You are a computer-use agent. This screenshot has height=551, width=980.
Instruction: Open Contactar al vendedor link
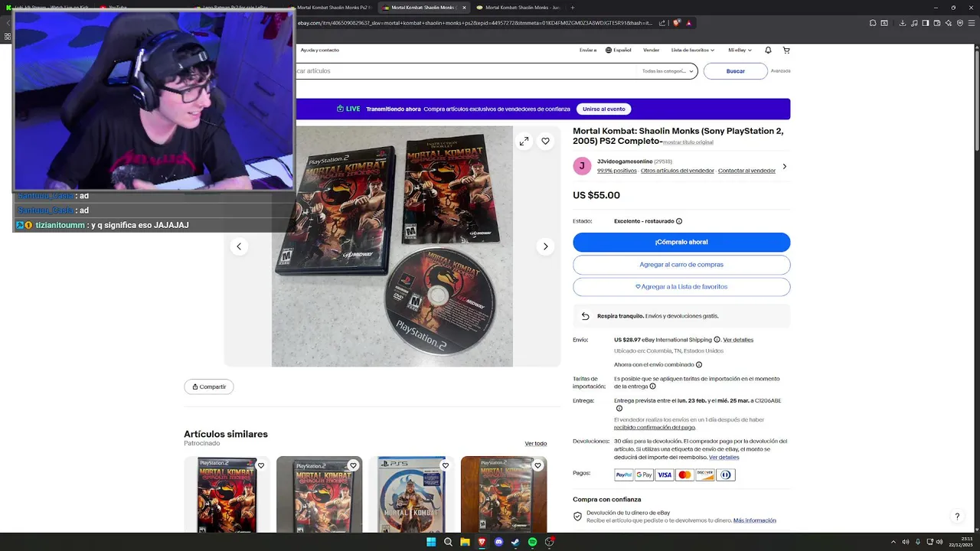(x=746, y=171)
